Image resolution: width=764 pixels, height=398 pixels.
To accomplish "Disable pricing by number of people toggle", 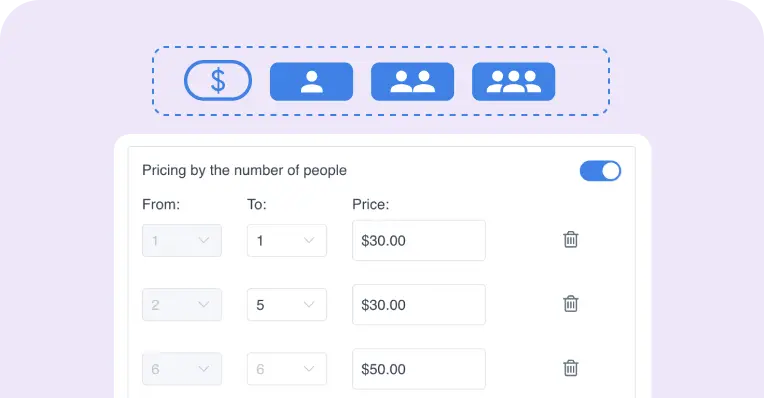I will click(600, 171).
